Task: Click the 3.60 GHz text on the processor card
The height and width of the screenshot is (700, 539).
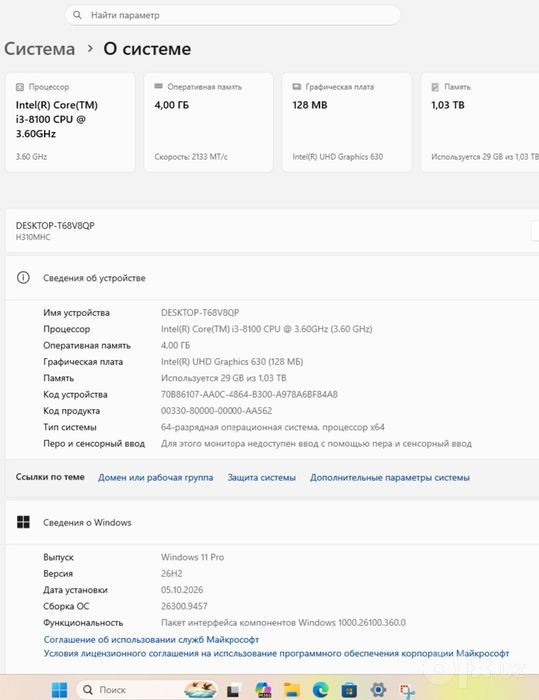Action: tap(31, 157)
